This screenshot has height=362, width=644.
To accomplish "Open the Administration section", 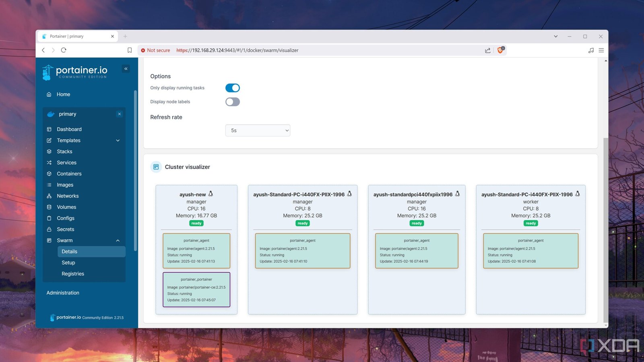I will point(62,292).
